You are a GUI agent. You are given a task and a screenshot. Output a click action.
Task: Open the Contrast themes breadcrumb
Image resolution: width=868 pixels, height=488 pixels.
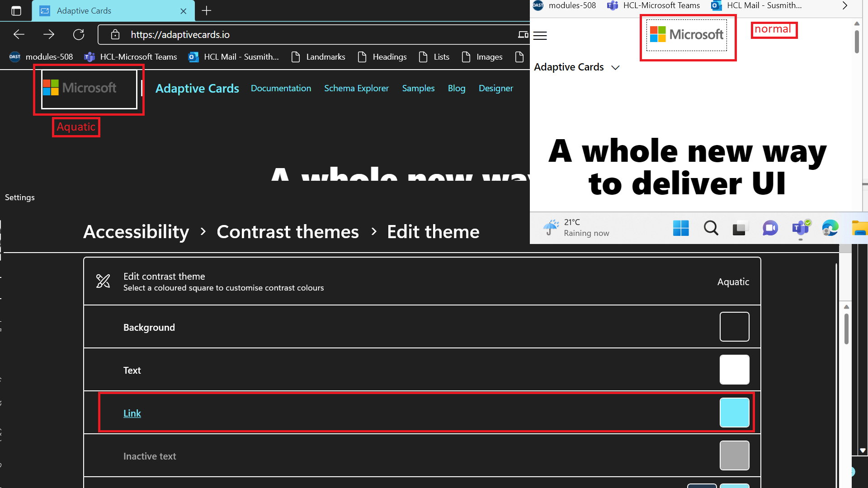pyautogui.click(x=288, y=232)
